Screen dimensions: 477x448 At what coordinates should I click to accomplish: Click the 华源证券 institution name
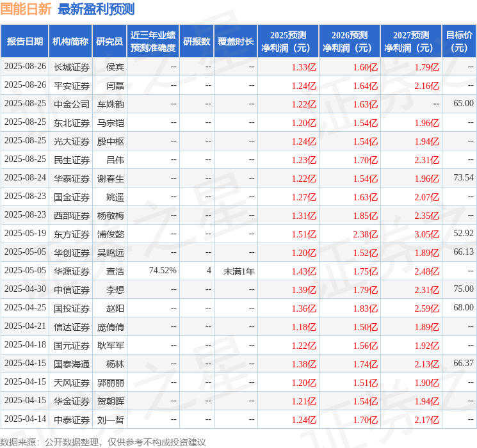[x=72, y=271]
